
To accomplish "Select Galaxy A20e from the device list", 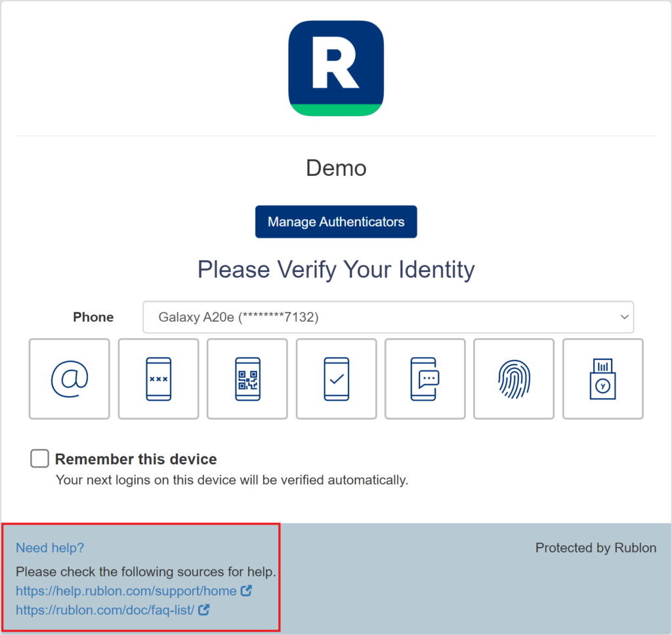I will tap(262, 317).
